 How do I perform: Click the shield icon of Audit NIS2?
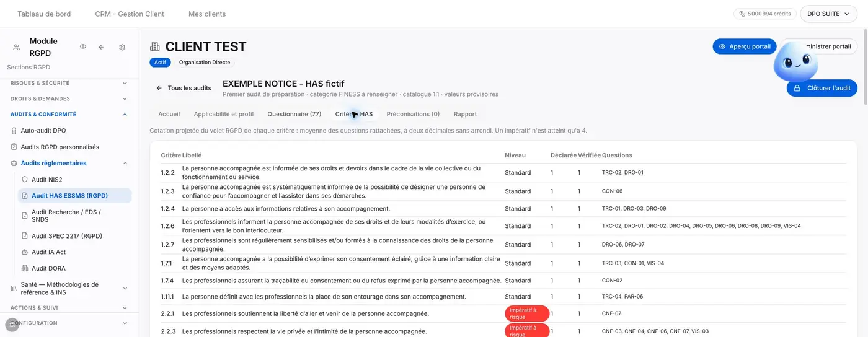pos(25,179)
